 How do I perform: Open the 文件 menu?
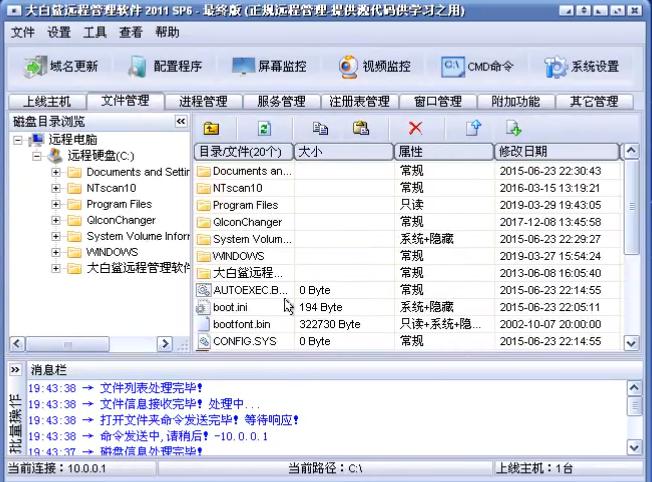[22, 32]
